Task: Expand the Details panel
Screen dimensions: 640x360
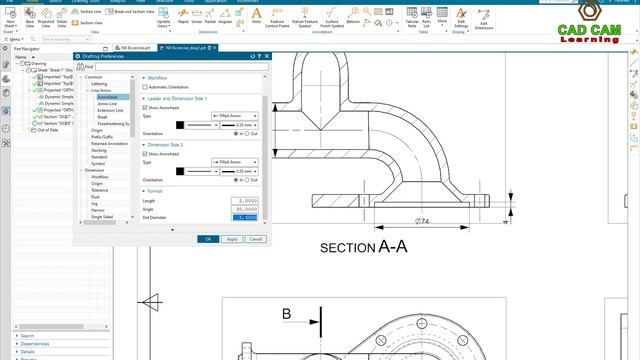Action: pos(27,351)
